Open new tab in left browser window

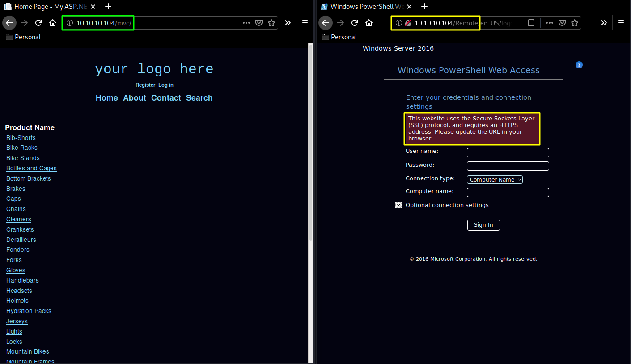tap(108, 6)
